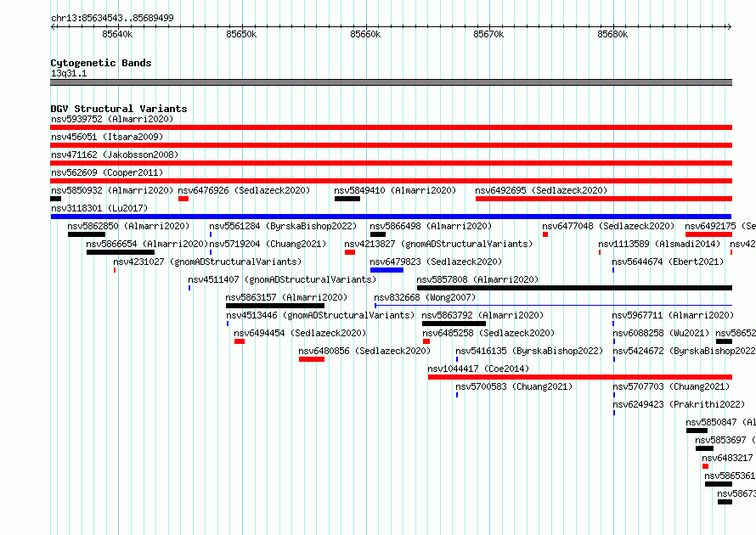This screenshot has width=756, height=535.
Task: Select nsv6249423 (Prakrithi2022) label
Action: click(679, 404)
